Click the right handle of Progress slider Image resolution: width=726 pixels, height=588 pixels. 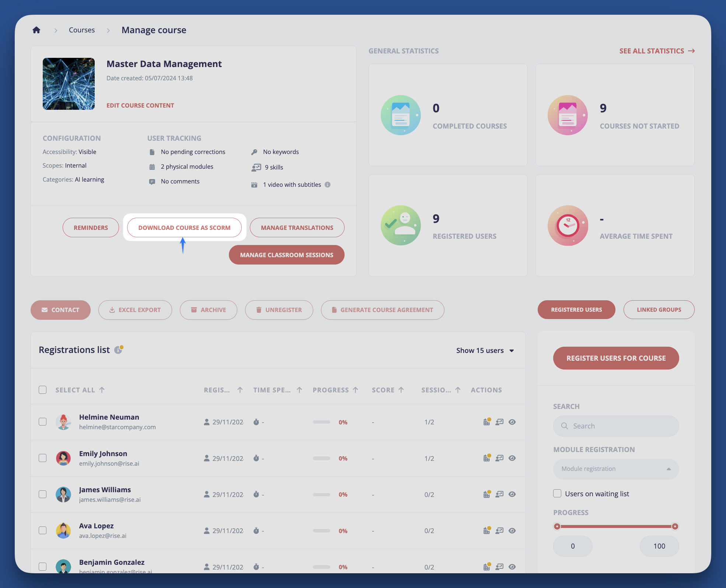(x=675, y=526)
